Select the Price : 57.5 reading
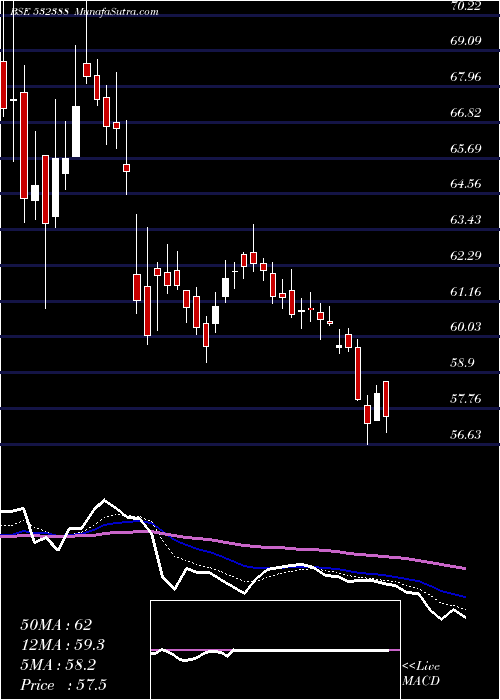Screen dimensions: 500x700 [63, 685]
